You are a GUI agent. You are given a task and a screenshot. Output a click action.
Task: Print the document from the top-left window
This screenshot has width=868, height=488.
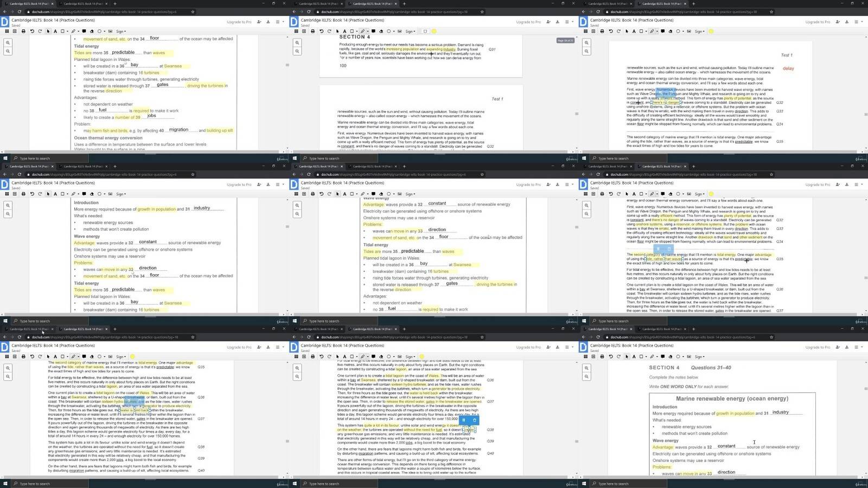pos(23,31)
